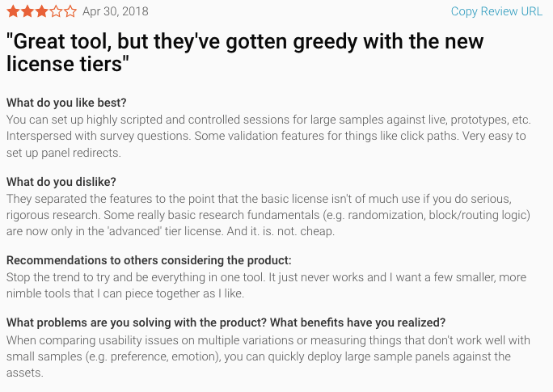The width and height of the screenshot is (553, 392).
Task: Click the Copy Review URL link
Action: 496,11
